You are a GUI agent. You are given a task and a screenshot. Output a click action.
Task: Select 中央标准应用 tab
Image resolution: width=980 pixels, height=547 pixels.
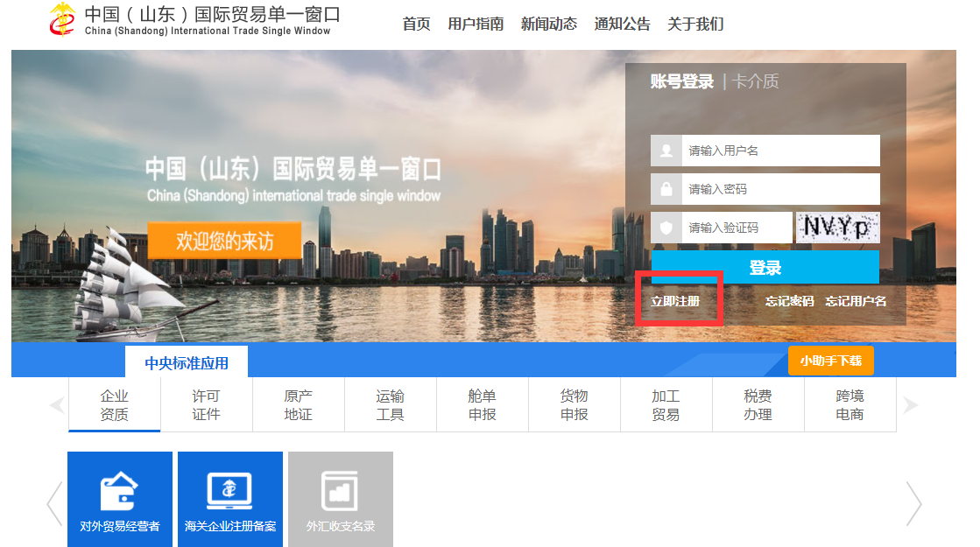[187, 362]
